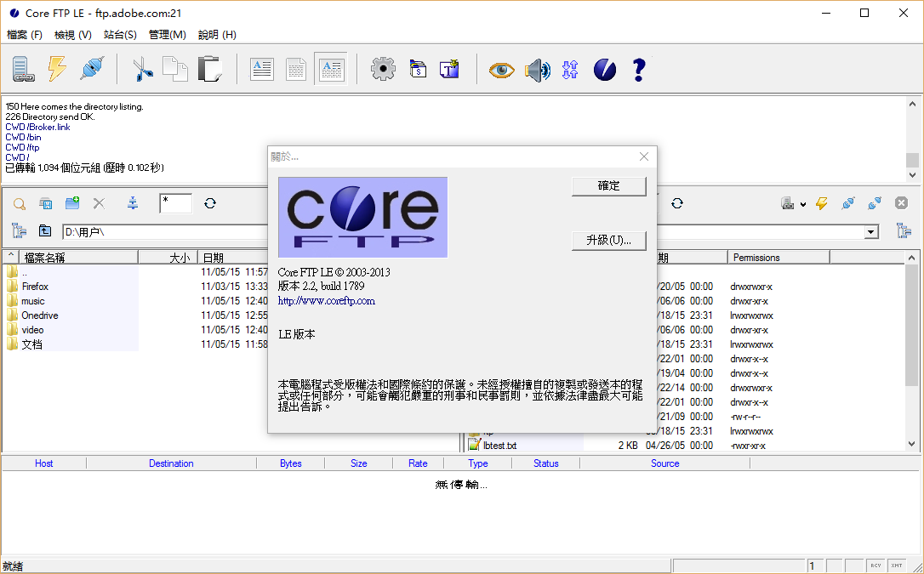Click the scissors cut icon
Image resolution: width=924 pixels, height=574 pixels.
click(x=143, y=69)
